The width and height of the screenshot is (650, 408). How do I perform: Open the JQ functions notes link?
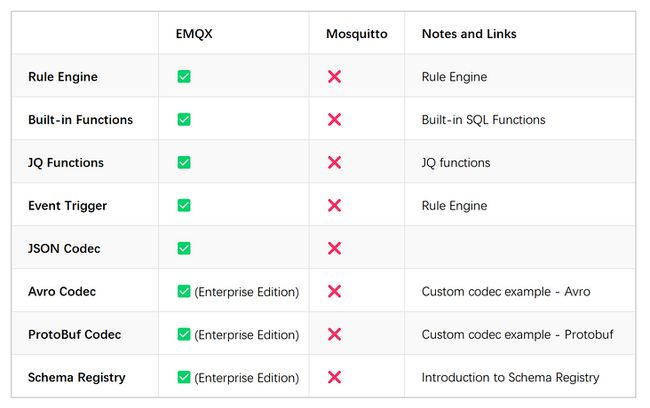click(456, 163)
